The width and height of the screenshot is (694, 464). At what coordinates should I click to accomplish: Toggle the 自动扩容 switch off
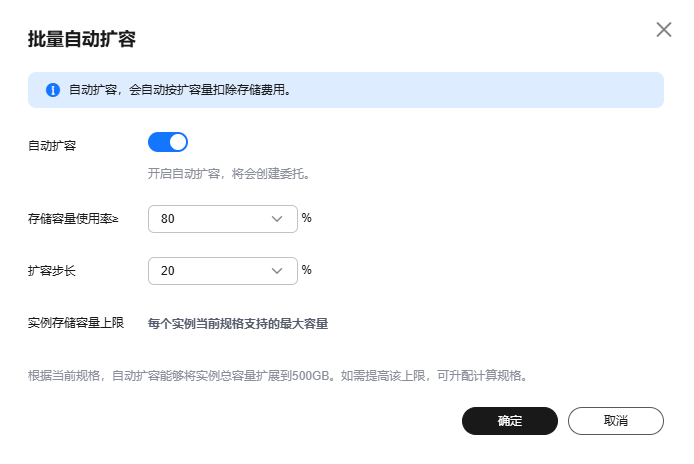[168, 142]
